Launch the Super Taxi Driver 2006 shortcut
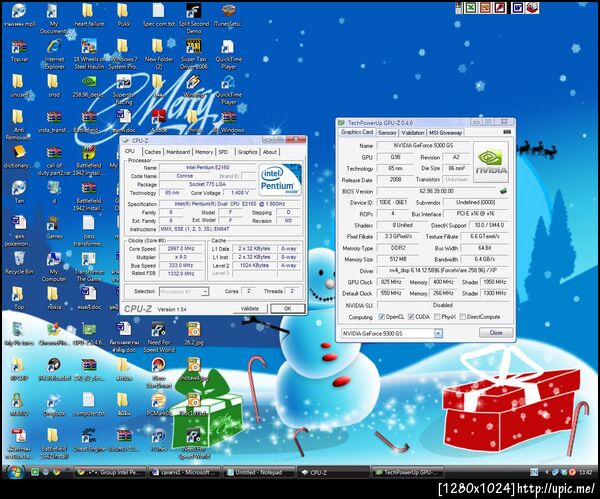This screenshot has height=499, width=600. pos(194,54)
